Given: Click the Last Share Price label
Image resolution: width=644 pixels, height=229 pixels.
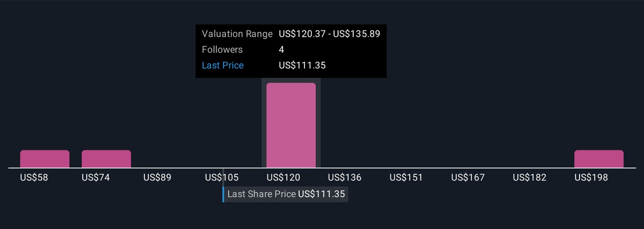Looking at the screenshot, I should [262, 194].
